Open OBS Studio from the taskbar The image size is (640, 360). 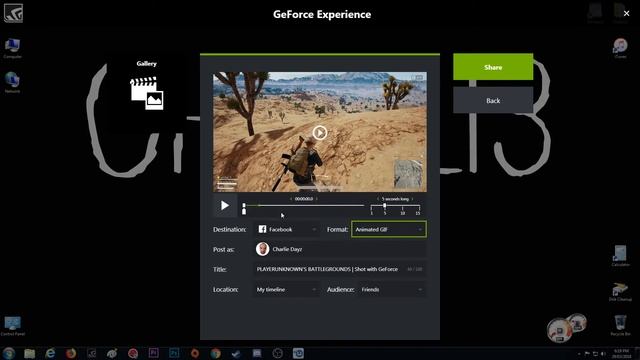click(278, 353)
